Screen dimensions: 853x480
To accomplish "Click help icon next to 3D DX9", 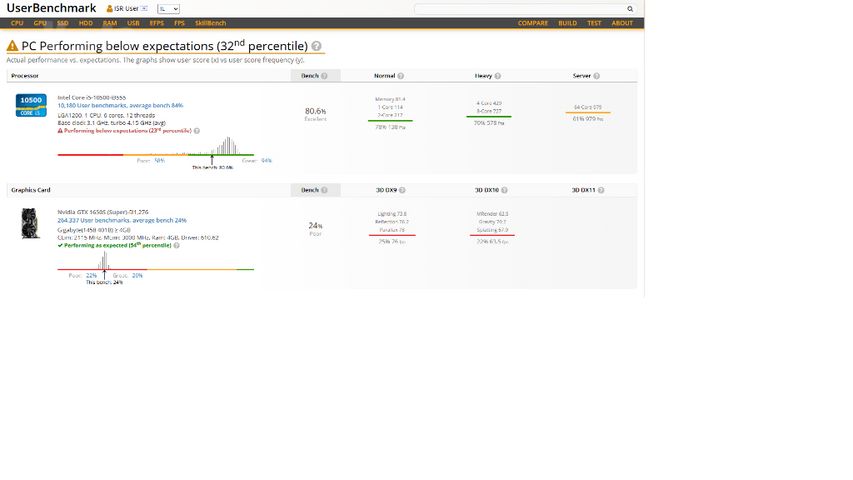I will click(x=403, y=190).
